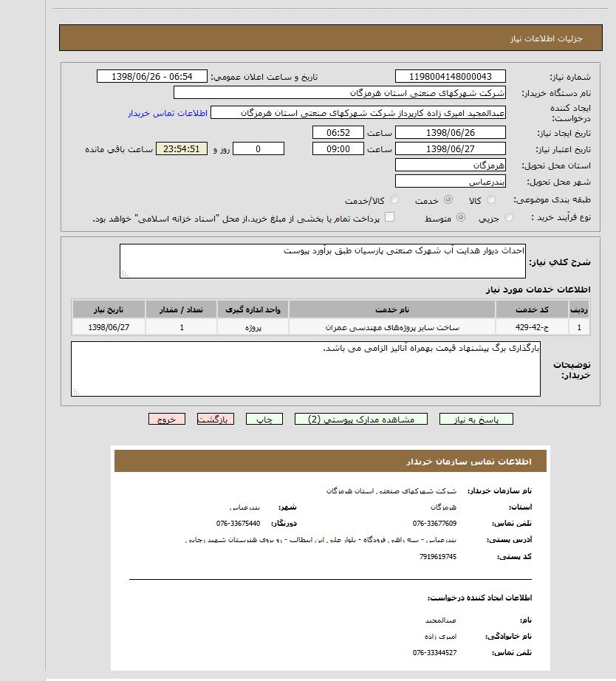Click the استان محل تحویل field
This screenshot has width=616, height=681.
(451, 165)
